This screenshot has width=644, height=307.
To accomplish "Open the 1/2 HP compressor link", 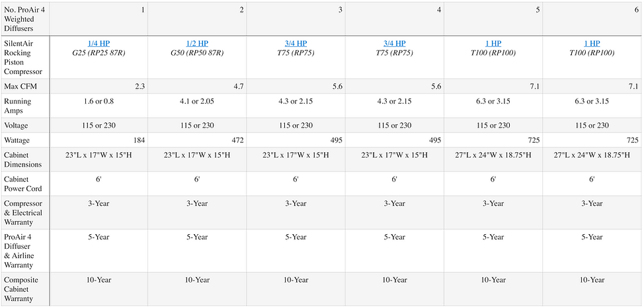I will 196,43.
